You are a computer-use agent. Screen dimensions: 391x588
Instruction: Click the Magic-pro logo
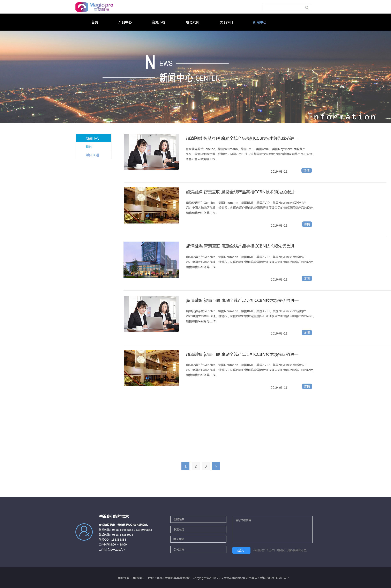coord(94,7)
